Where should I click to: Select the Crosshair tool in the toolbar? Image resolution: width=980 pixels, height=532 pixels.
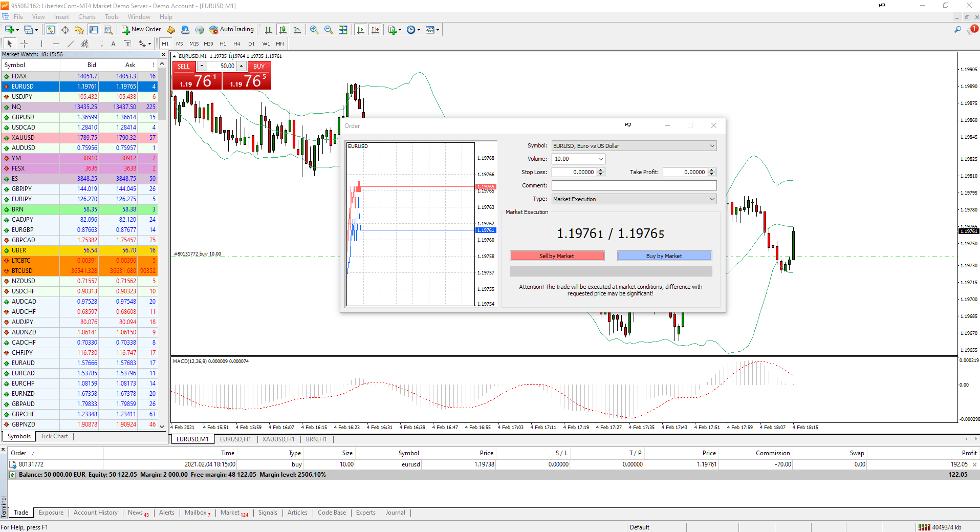pyautogui.click(x=24, y=44)
